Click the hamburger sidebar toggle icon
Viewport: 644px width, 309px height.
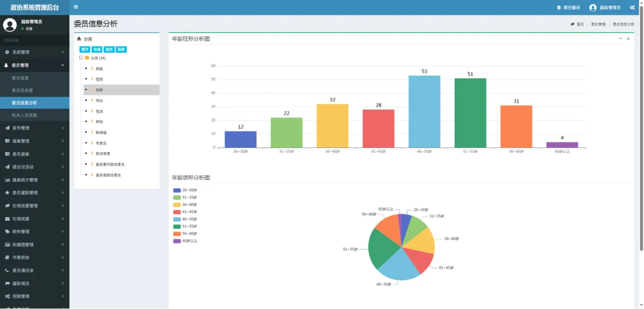[x=76, y=7]
